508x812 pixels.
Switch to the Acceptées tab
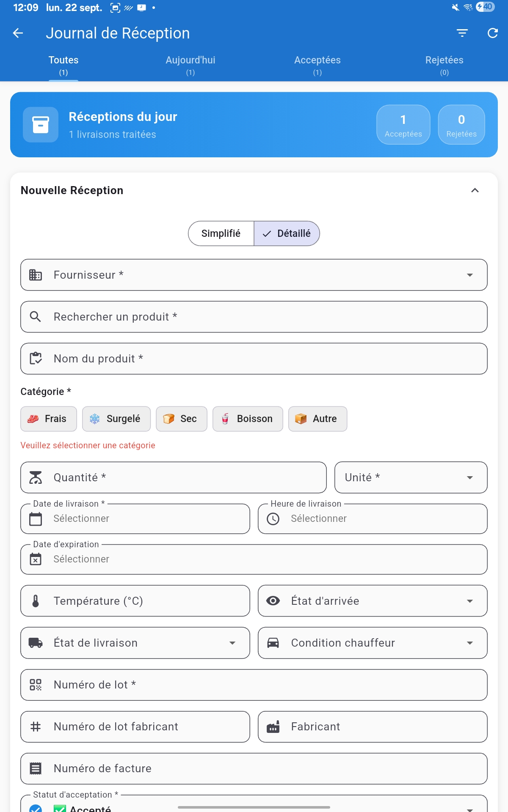pos(317,65)
